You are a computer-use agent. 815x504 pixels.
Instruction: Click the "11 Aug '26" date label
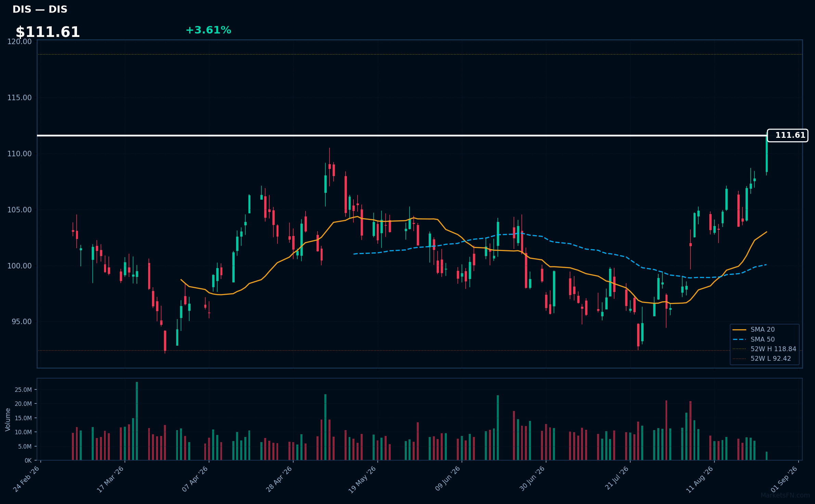click(x=700, y=479)
